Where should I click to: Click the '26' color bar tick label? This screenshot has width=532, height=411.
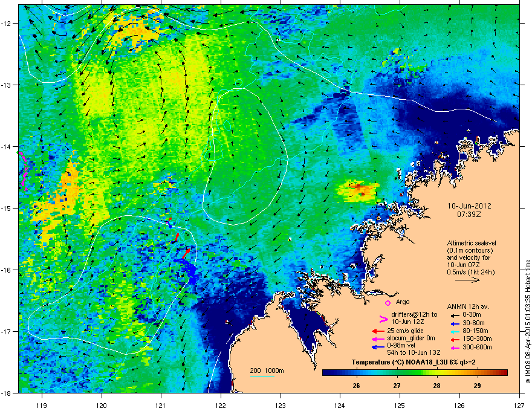tap(356, 386)
